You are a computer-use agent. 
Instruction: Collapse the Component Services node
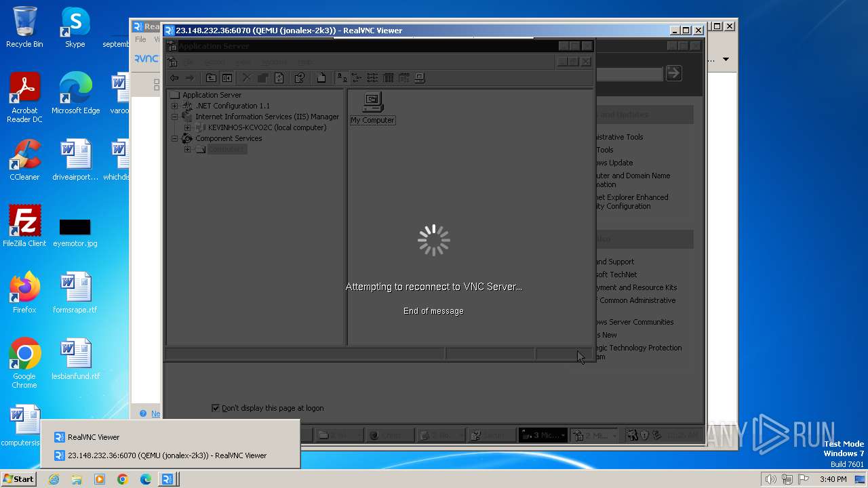click(174, 138)
